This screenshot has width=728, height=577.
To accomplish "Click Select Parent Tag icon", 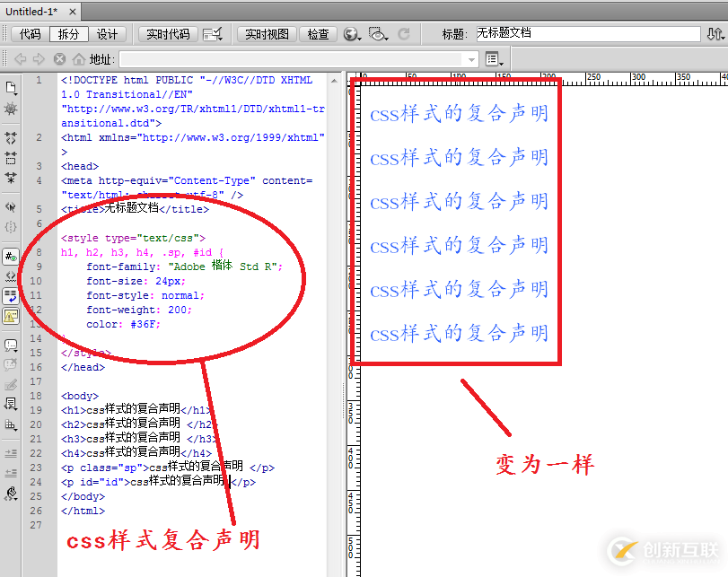I will tap(11, 207).
